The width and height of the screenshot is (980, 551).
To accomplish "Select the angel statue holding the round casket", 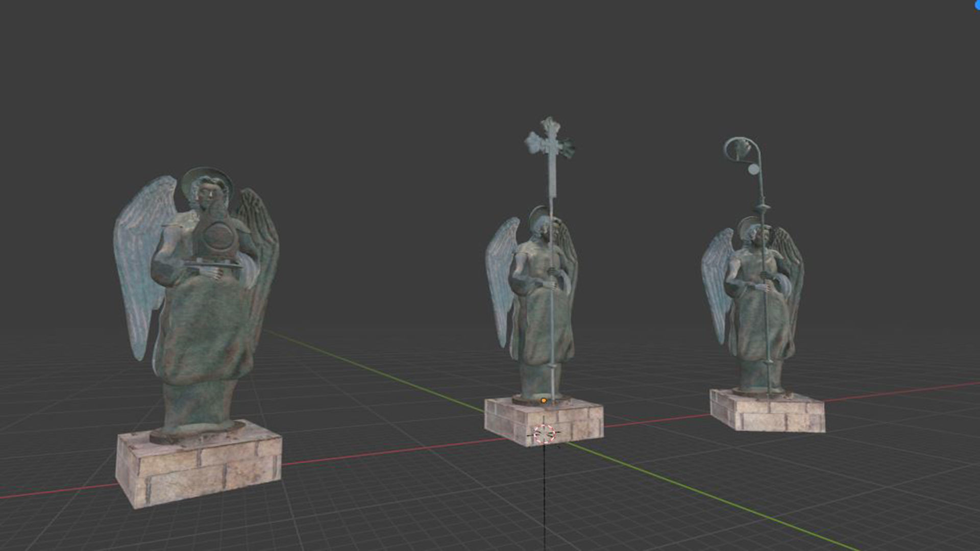I will (x=197, y=306).
